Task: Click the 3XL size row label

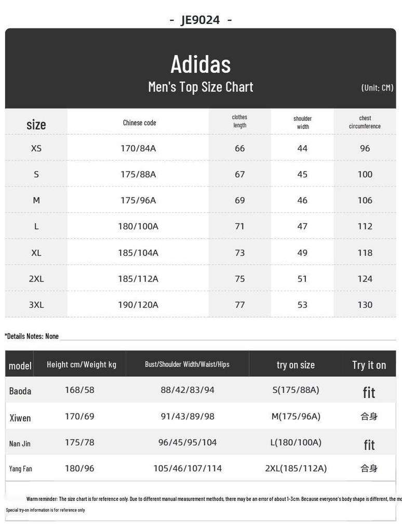Action: point(36,304)
